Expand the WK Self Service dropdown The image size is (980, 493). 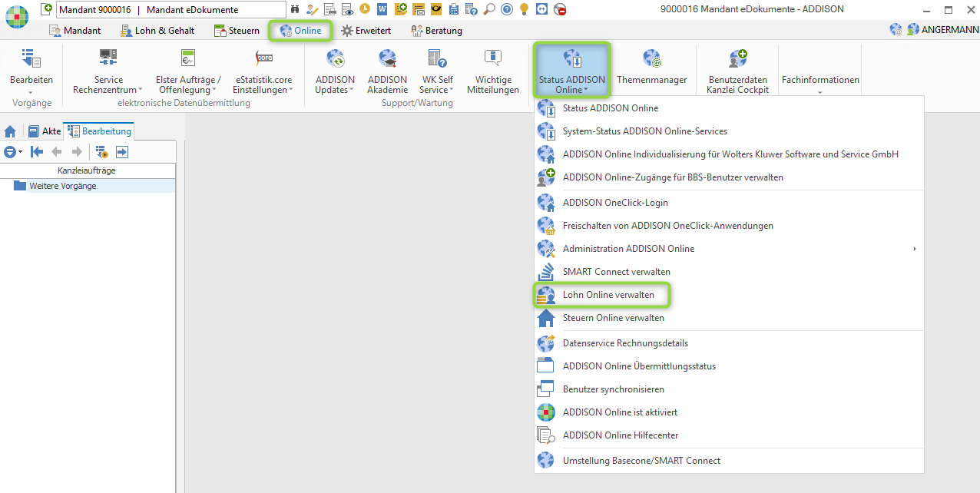438,71
